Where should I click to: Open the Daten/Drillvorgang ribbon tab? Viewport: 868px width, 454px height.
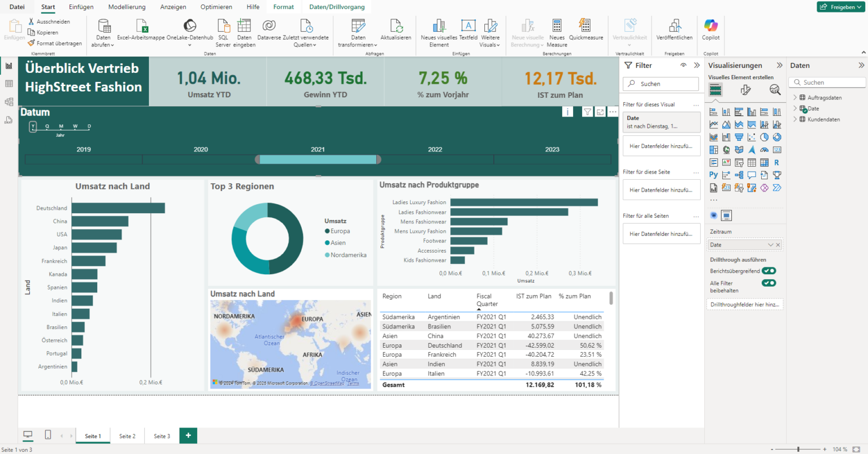pos(337,7)
